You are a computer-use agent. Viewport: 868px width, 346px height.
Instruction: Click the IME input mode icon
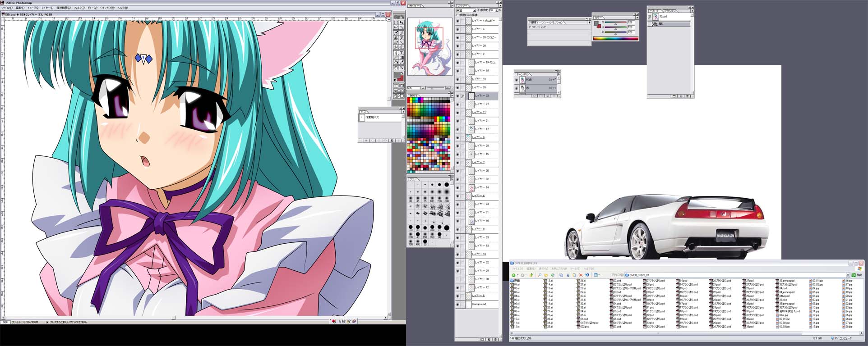tap(340, 321)
